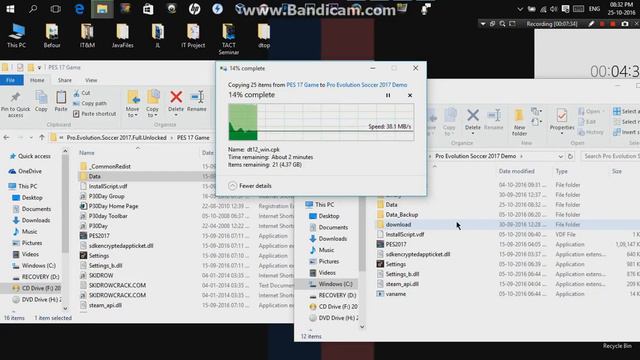The image size is (640, 360).
Task: Open Move to dropdown in left ribbon
Action: pos(132,104)
